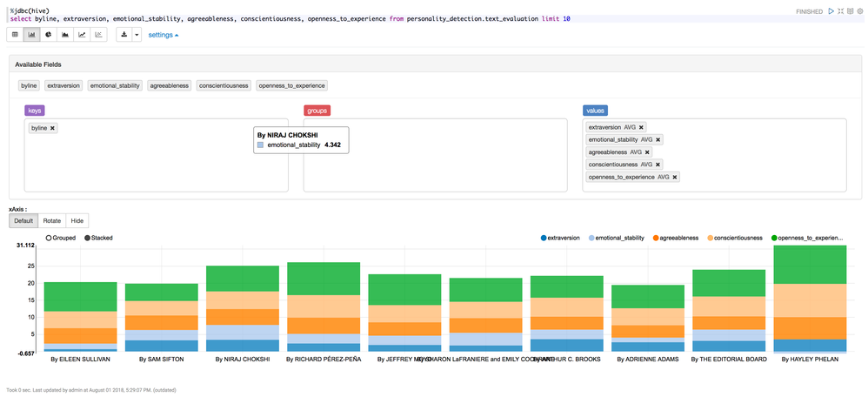Screen dimensions: 868x397
Task: Switch to pie chart view
Action: coord(48,35)
